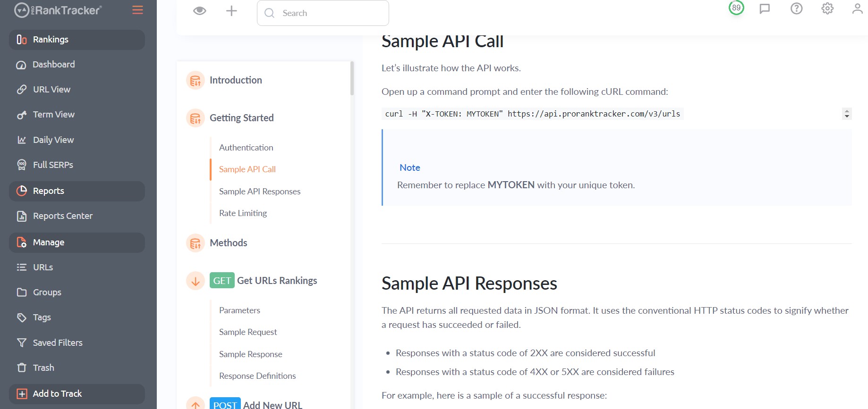Click the Dashboard gauge icon
Viewport: 868px width, 409px height.
point(21,65)
